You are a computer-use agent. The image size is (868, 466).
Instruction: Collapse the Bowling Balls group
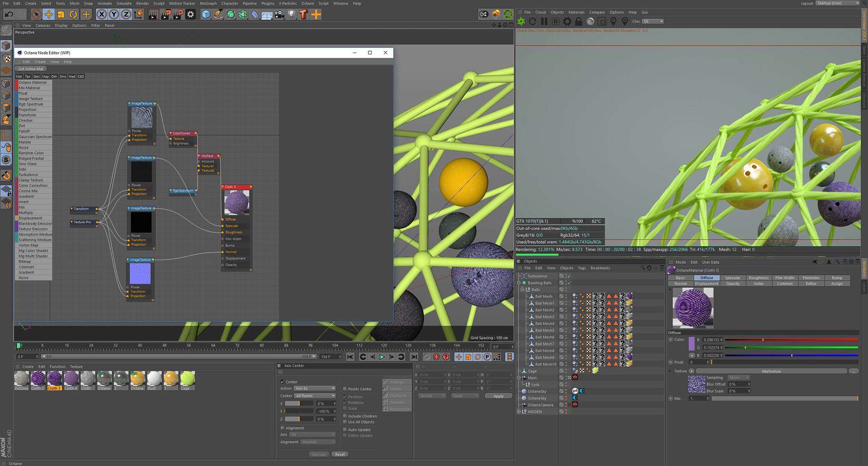519,283
